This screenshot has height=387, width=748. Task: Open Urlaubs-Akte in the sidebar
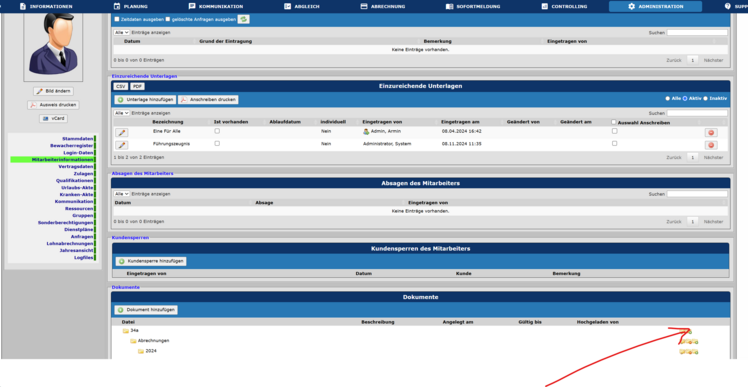76,188
